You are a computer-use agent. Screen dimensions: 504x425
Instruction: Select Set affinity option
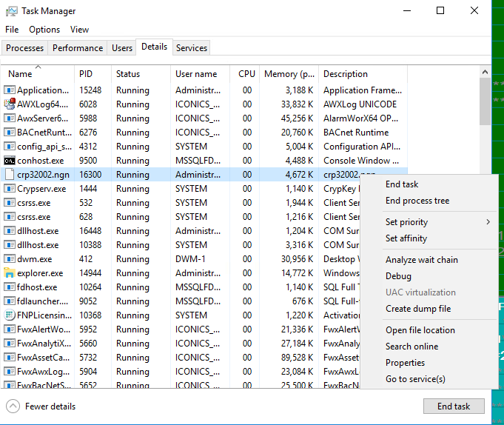[x=406, y=238]
